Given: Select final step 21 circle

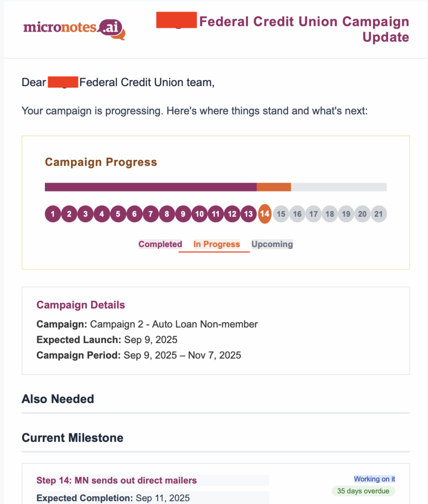Looking at the screenshot, I should point(379,214).
